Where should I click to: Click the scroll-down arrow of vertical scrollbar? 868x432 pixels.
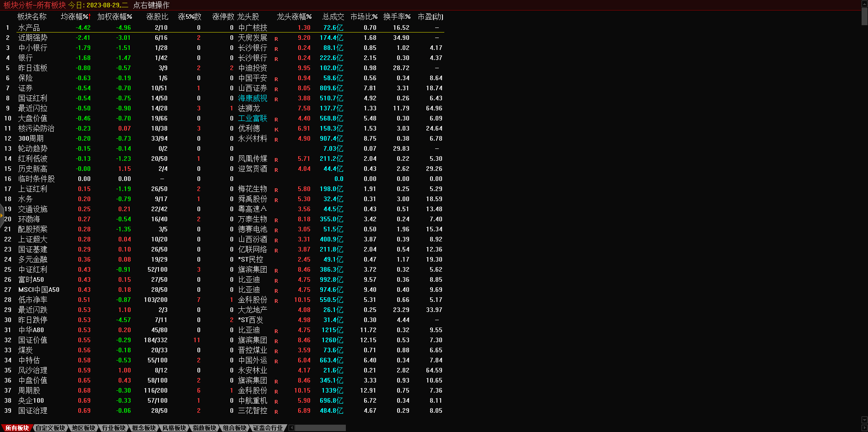pos(864,420)
